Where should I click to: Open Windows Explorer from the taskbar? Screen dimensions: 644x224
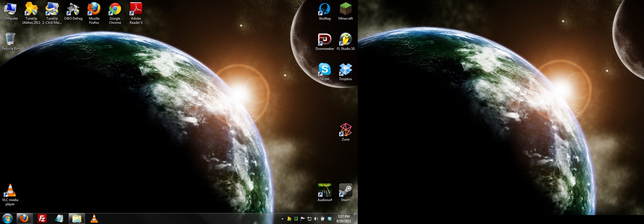click(x=77, y=218)
